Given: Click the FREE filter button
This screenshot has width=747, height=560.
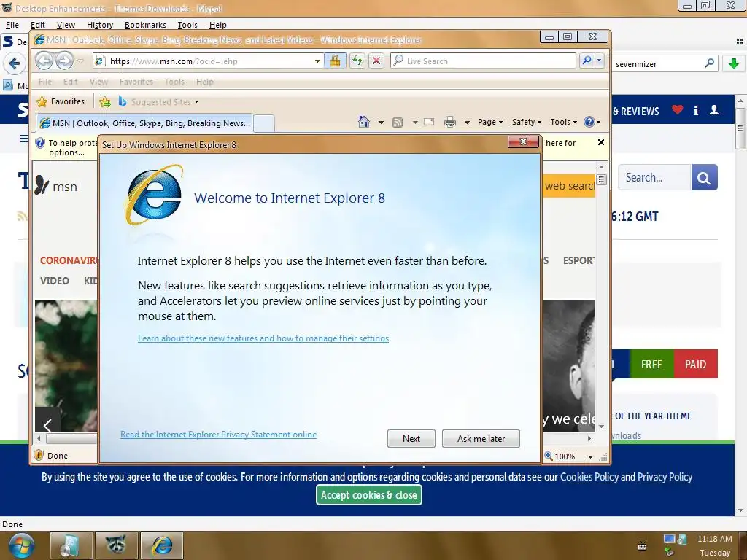Looking at the screenshot, I should pyautogui.click(x=651, y=364).
